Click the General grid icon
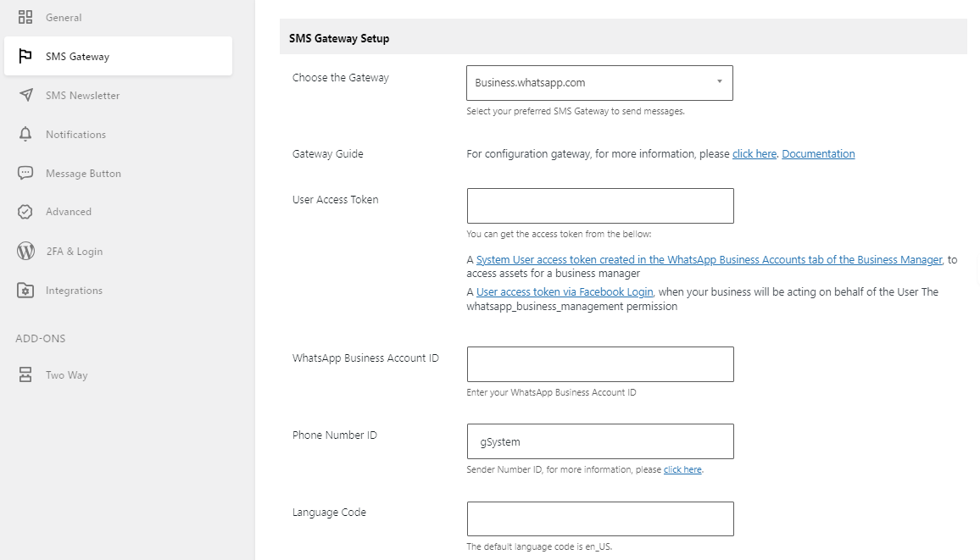980x560 pixels. click(25, 18)
